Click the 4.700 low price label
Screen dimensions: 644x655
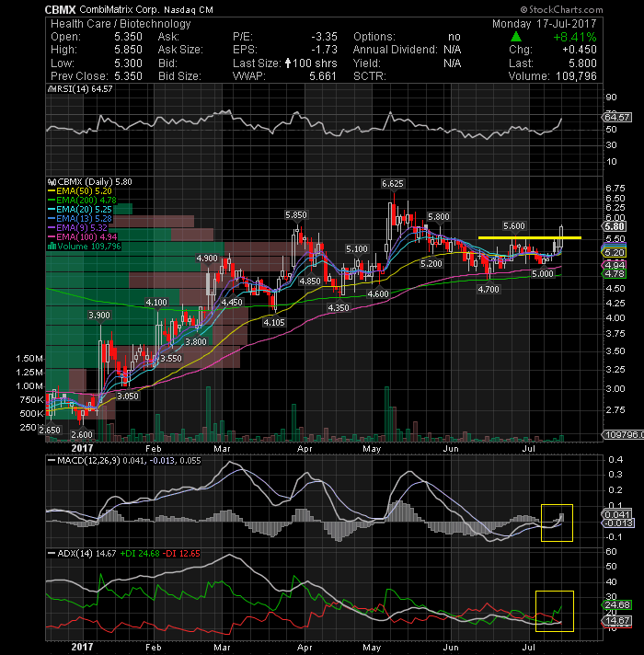coord(489,289)
